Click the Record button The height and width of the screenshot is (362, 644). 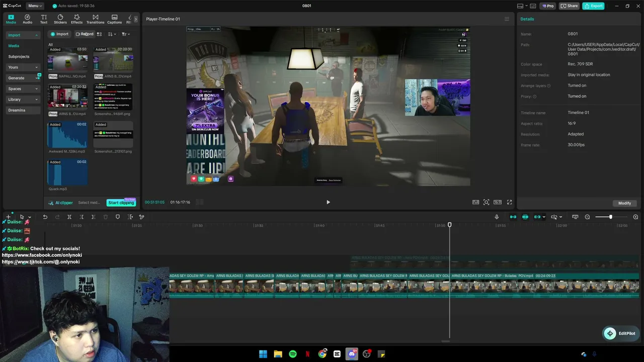tap(85, 34)
